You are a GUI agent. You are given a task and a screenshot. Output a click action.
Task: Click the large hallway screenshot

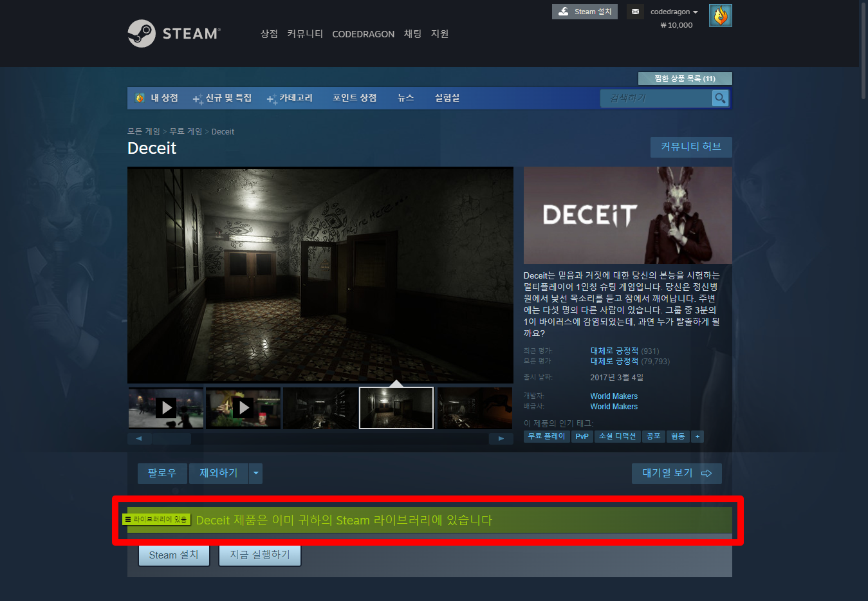320,275
